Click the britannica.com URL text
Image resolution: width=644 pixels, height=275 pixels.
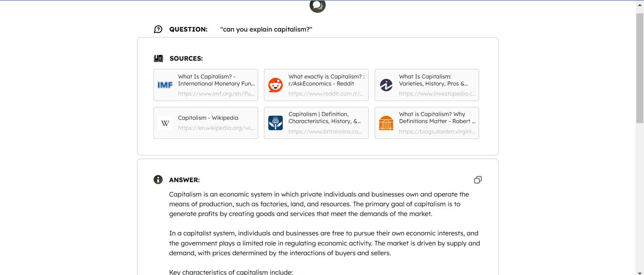325,131
